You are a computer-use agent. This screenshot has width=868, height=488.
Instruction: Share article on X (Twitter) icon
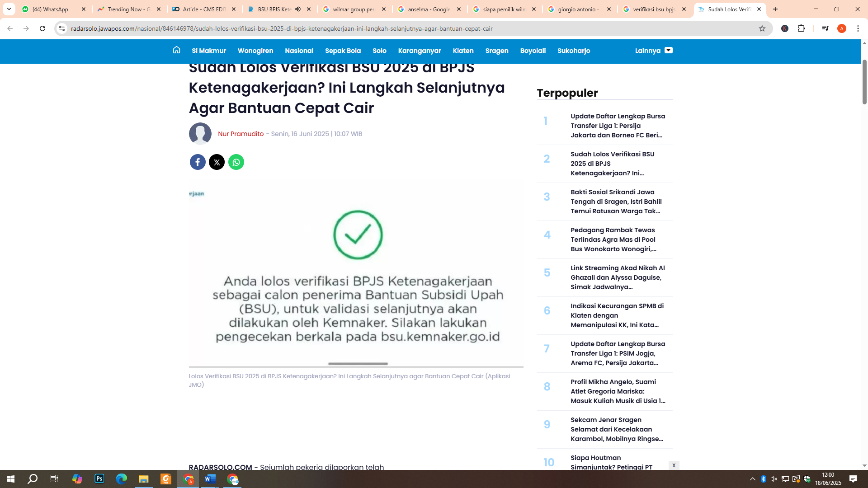click(x=217, y=162)
